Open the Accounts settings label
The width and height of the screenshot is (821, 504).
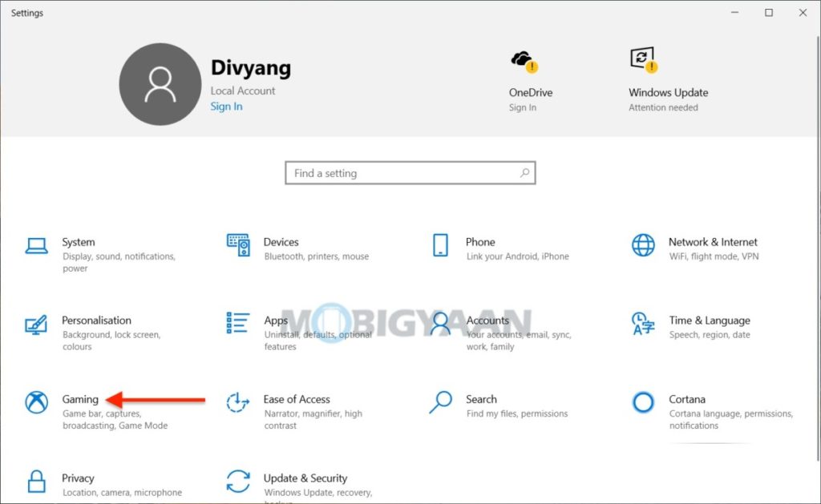click(x=487, y=321)
